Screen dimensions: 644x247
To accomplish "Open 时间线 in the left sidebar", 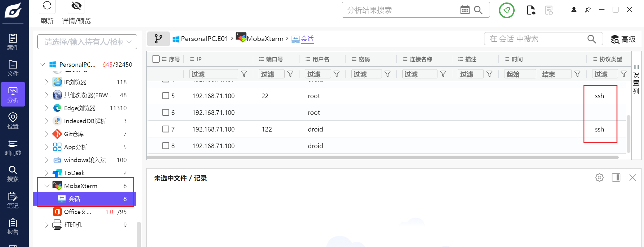I will pyautogui.click(x=13, y=148).
